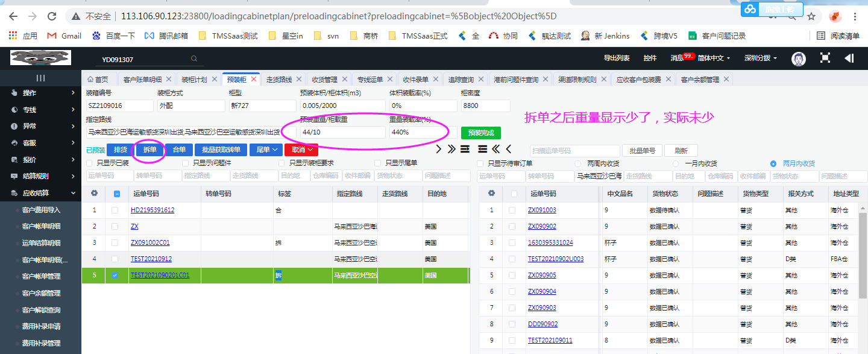Click the 合单 button
This screenshot has height=354, width=868.
point(179,150)
